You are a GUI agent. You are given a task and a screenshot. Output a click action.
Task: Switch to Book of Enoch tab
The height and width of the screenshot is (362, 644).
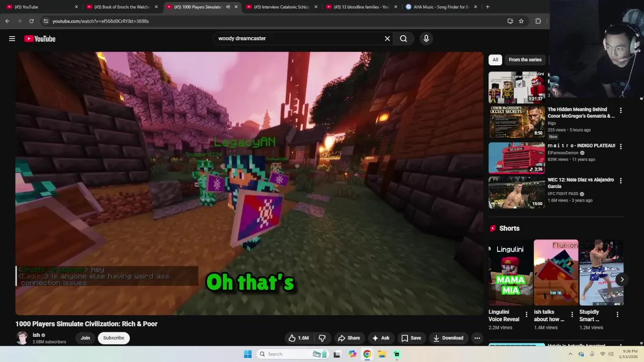click(x=122, y=7)
